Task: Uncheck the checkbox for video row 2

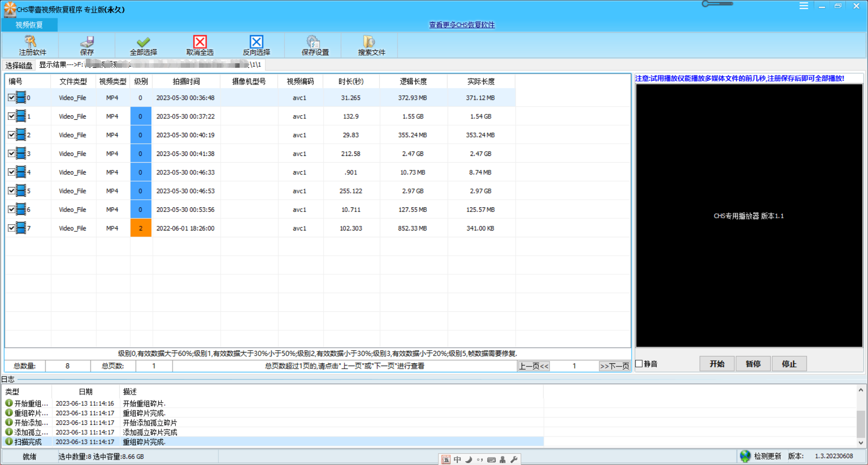Action: pyautogui.click(x=11, y=135)
